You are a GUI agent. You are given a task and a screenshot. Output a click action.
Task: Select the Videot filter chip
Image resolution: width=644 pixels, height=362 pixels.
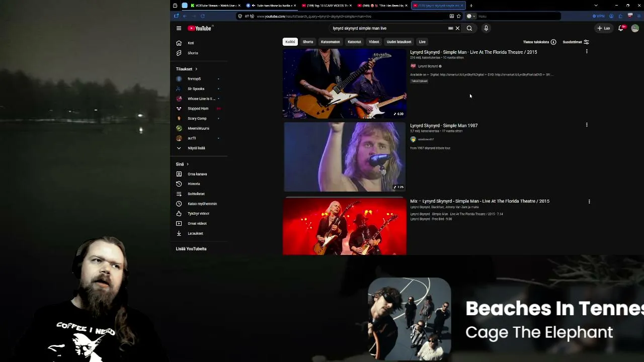[x=374, y=42]
